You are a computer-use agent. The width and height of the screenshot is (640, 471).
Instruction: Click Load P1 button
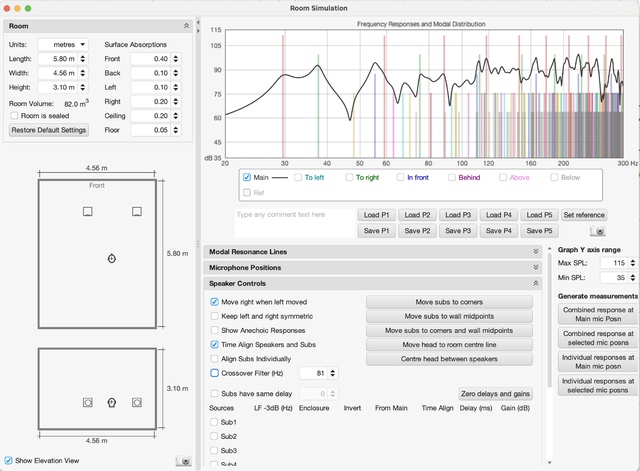pos(376,215)
